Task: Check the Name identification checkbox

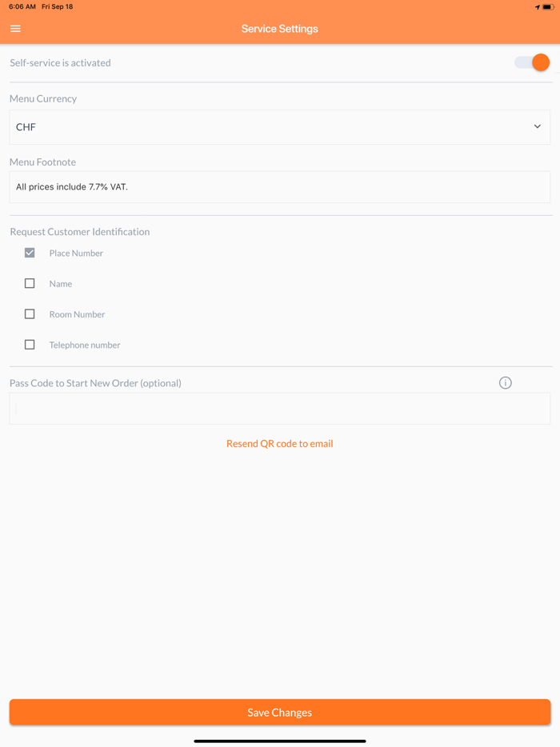Action: pos(30,283)
